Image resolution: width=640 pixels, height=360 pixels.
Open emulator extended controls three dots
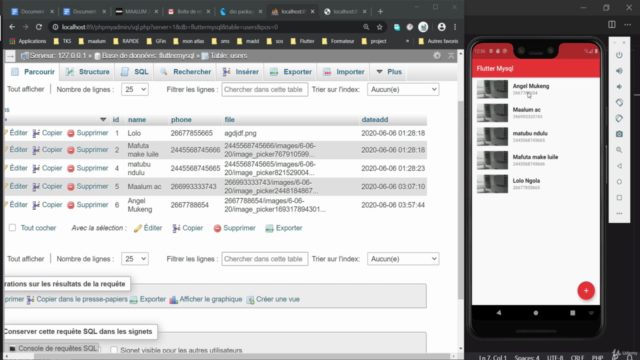click(619, 213)
